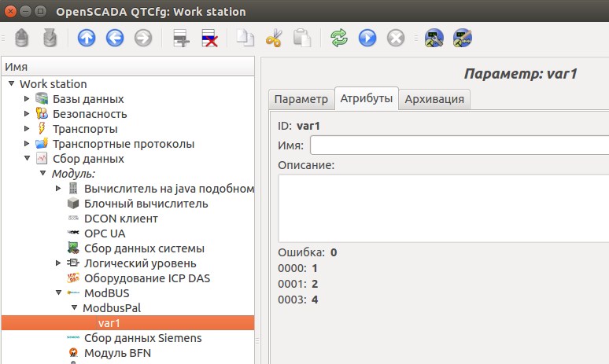Expand the Транспорты tree node
Viewport: 609px width, 364px height.
pyautogui.click(x=27, y=129)
